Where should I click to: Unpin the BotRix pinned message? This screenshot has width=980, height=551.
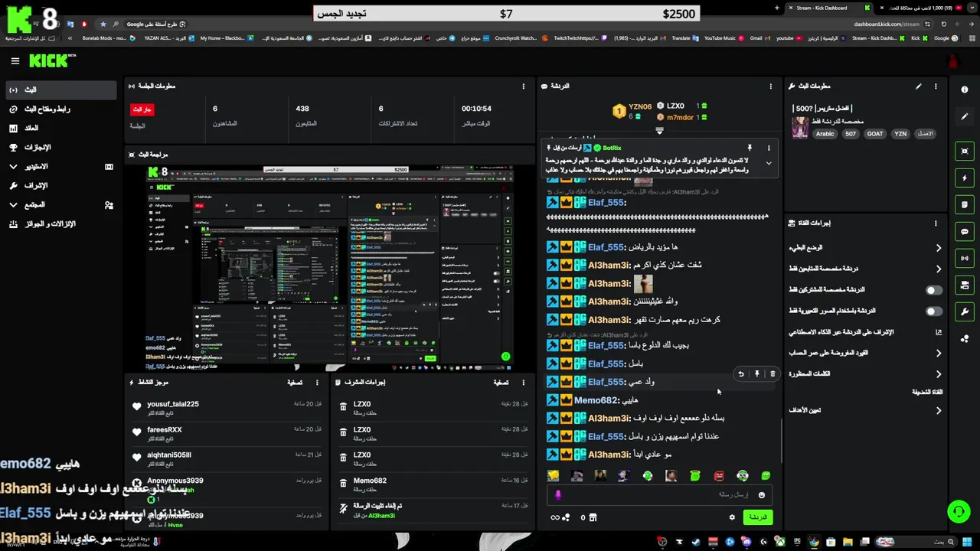(x=750, y=148)
